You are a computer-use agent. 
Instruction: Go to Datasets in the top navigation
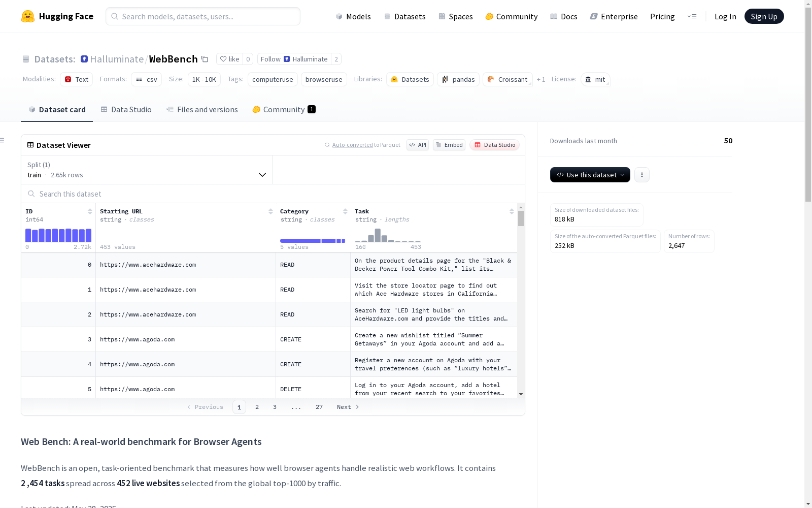pos(404,16)
